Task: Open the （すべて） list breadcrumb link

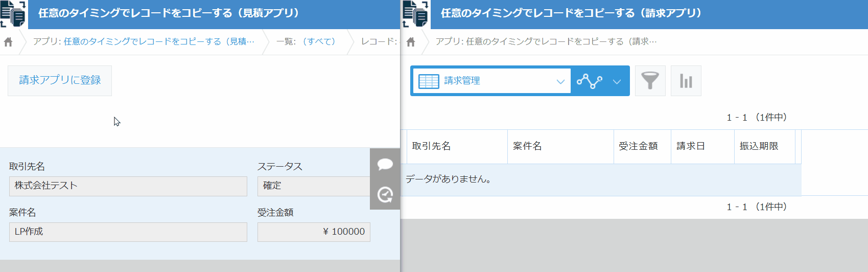Action: point(319,41)
